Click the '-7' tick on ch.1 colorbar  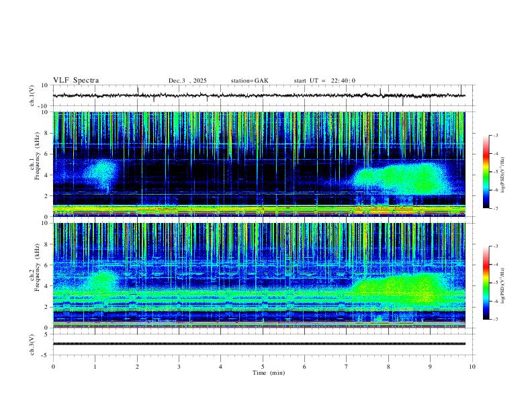495,208
